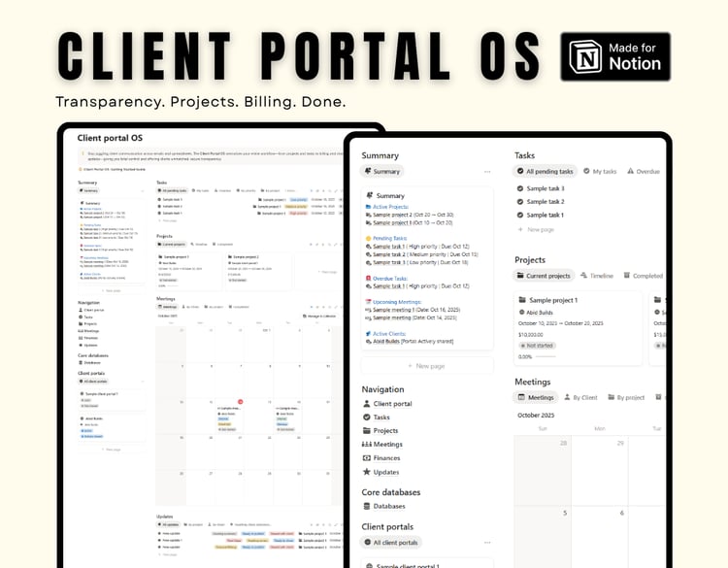Click the plus icon beside New page under Tasks

pyautogui.click(x=520, y=229)
